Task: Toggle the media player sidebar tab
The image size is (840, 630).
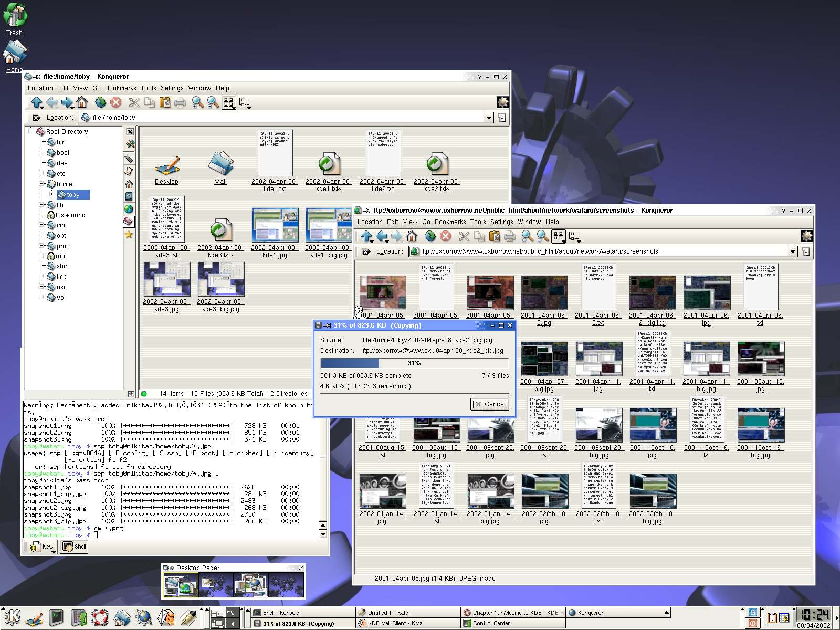Action: 129,196
